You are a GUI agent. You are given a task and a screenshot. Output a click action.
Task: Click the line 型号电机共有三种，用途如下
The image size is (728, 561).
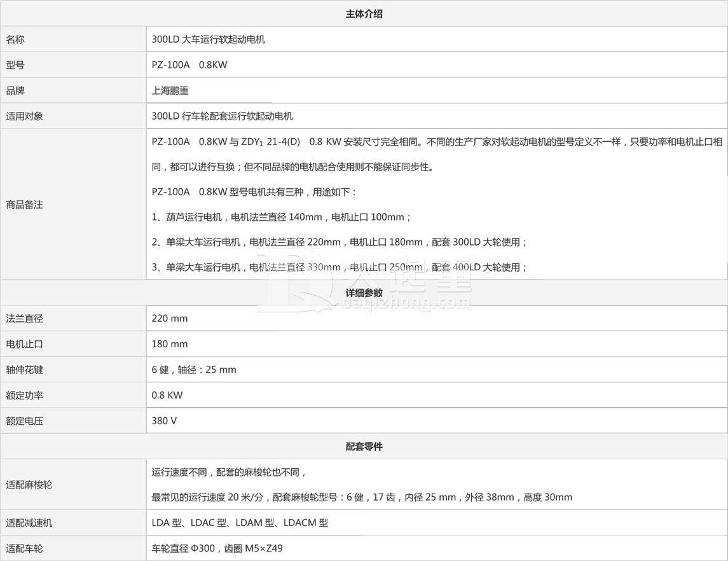254,192
